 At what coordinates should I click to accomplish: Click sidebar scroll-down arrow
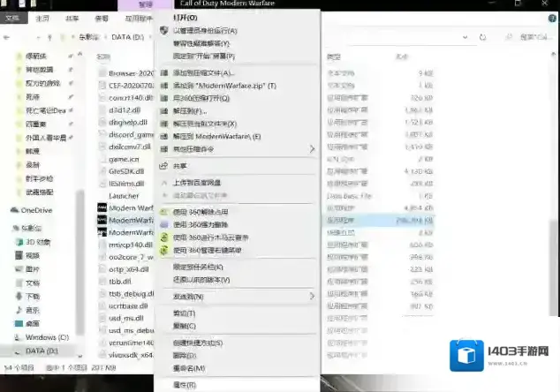80,356
